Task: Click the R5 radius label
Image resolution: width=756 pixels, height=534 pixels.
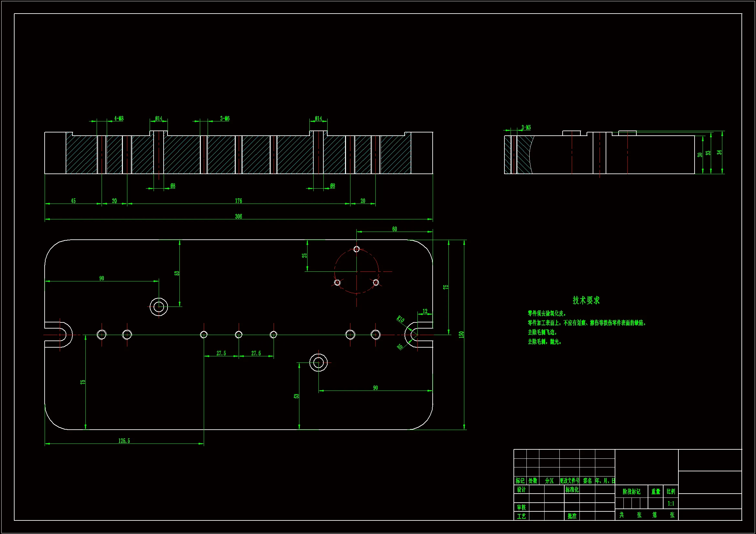Action: 400,346
